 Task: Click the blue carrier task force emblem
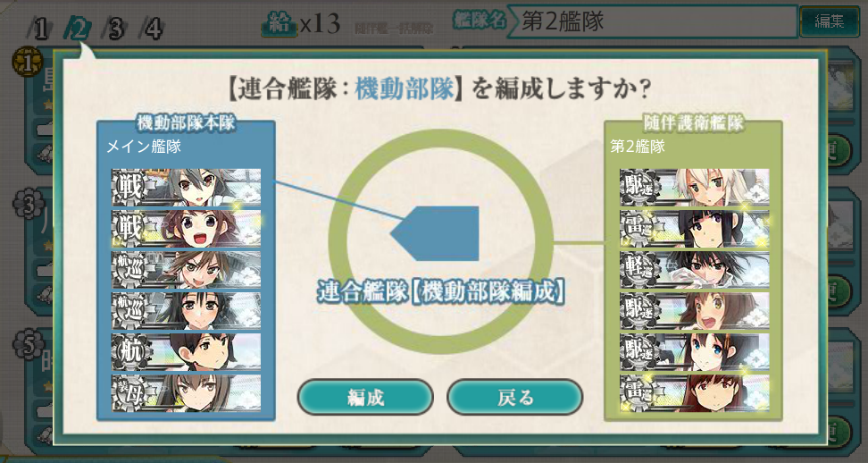point(435,233)
